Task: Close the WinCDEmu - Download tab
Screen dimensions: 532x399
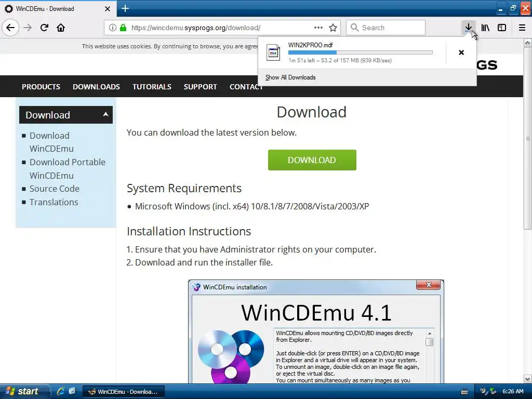Action: 108,9
